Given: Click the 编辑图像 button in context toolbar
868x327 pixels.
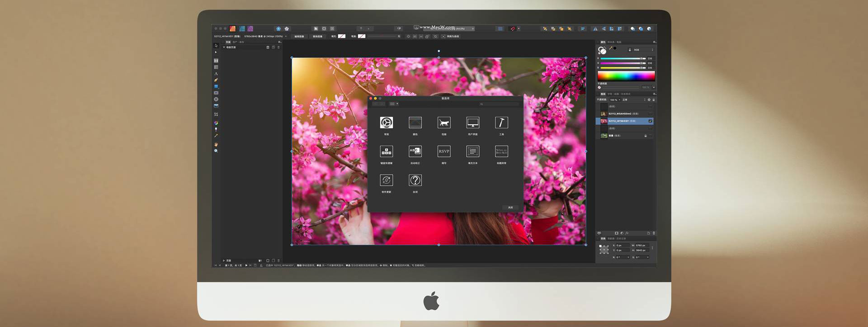Looking at the screenshot, I should (x=299, y=37).
